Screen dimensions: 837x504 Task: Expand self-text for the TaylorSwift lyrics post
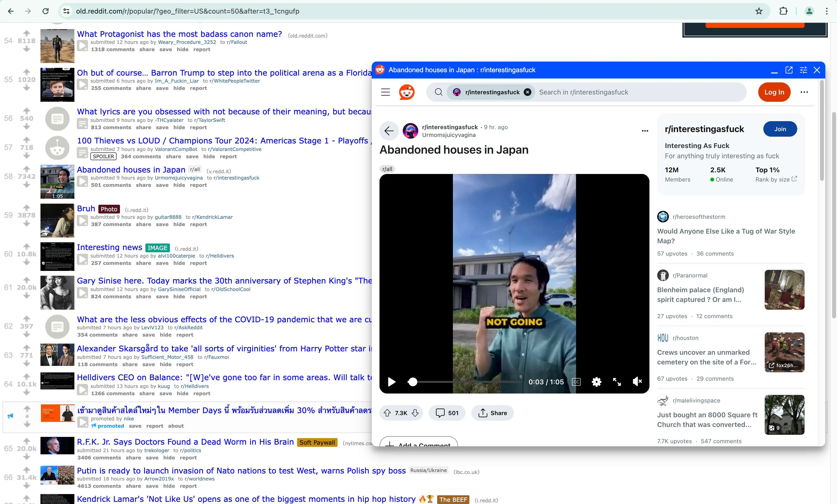click(82, 124)
